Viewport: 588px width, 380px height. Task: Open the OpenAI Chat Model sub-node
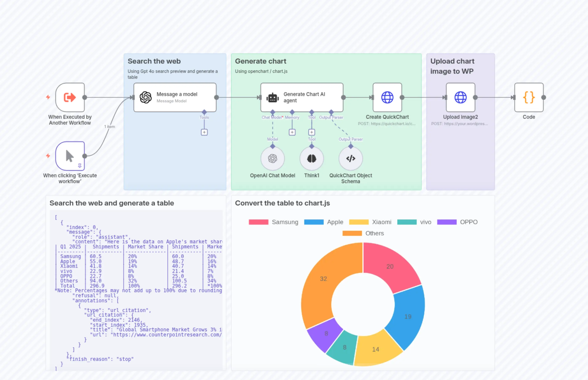click(272, 158)
